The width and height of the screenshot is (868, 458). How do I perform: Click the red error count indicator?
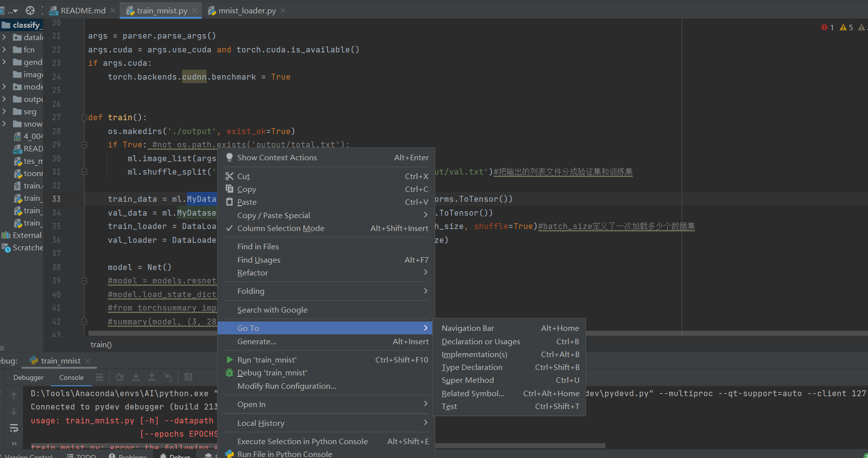(x=827, y=27)
